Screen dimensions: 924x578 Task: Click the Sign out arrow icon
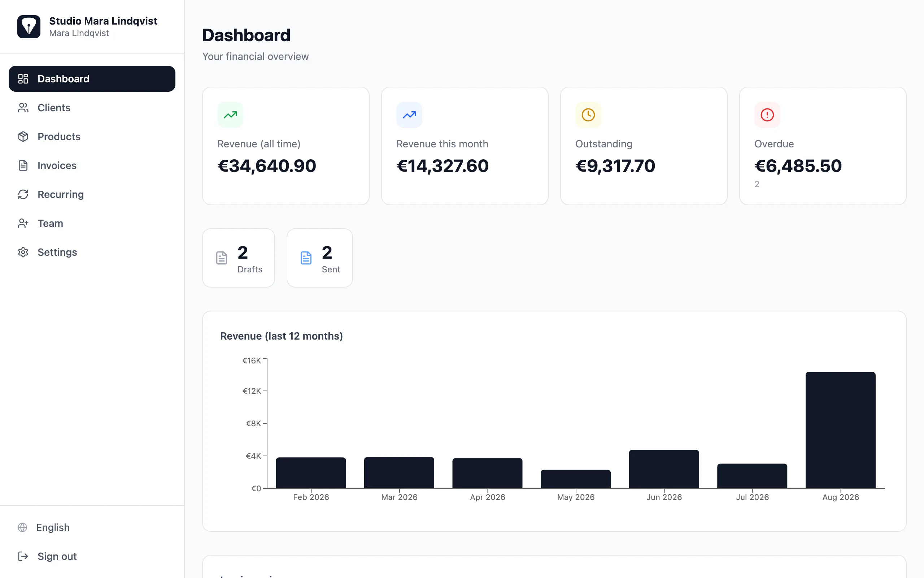pyautogui.click(x=23, y=556)
